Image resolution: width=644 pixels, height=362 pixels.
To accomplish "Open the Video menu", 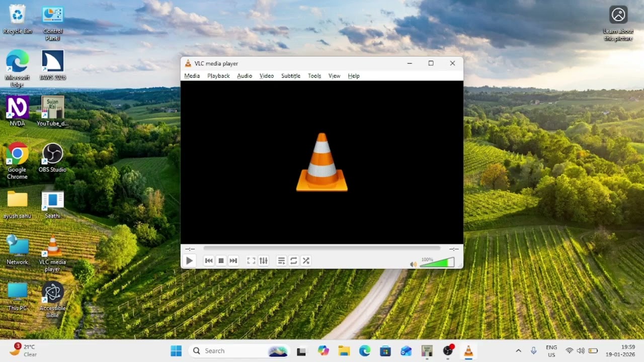I will tap(267, 76).
